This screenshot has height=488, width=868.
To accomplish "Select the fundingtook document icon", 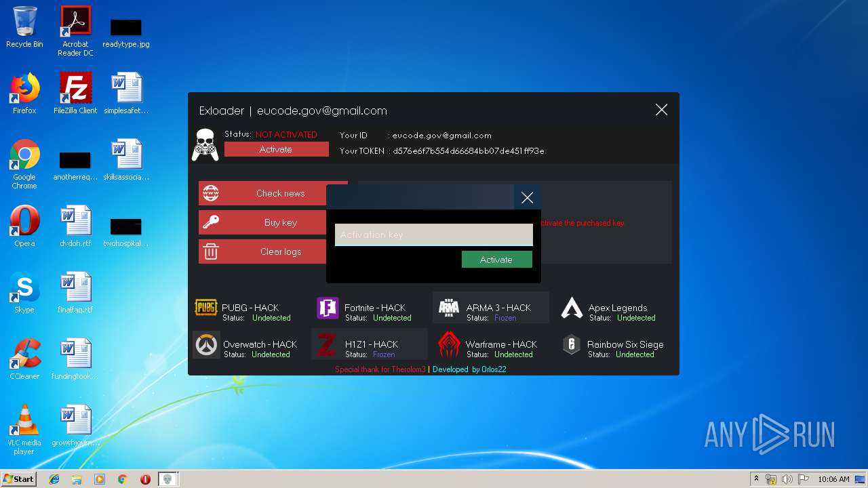I will (75, 359).
